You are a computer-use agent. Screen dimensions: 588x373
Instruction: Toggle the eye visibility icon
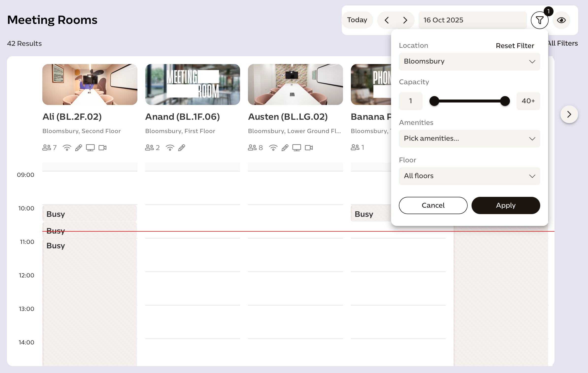(561, 20)
